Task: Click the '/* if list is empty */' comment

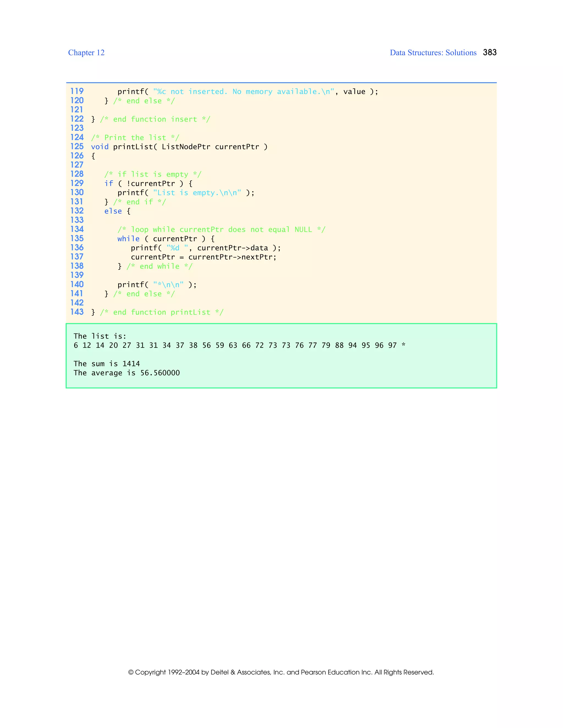Action: [153, 174]
